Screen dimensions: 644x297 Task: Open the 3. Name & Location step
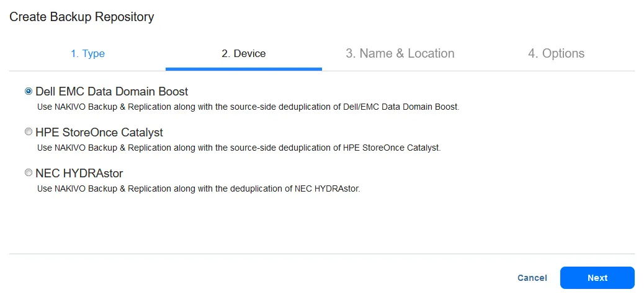[400, 53]
